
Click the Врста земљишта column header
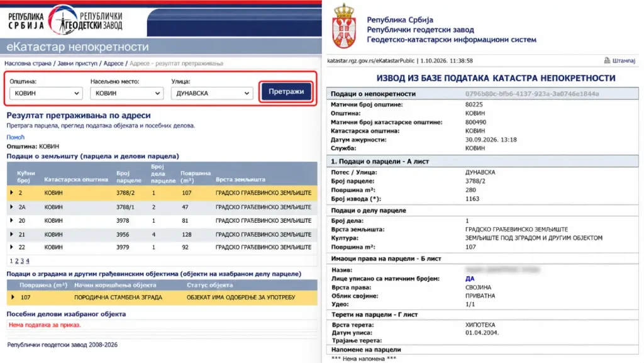[x=240, y=179]
